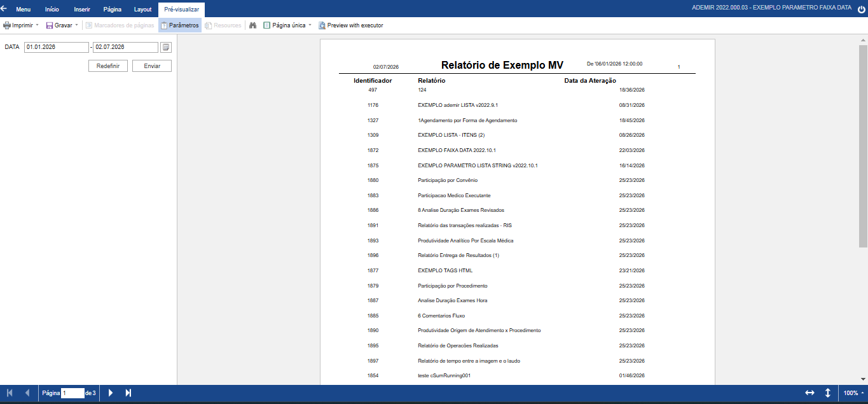Click the header date 02/07/2026
868x404 pixels.
pyautogui.click(x=386, y=67)
